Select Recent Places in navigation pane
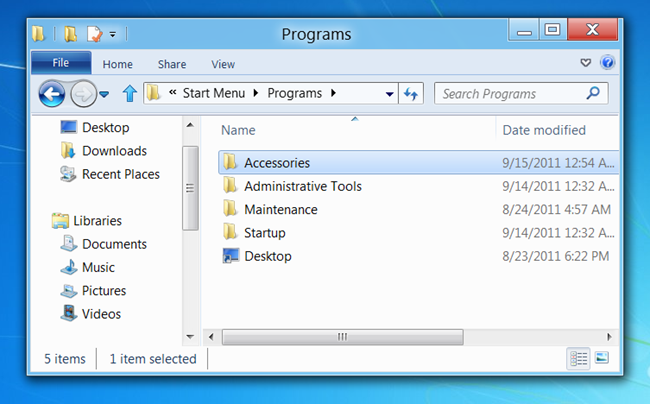This screenshot has width=650, height=404. [x=121, y=174]
